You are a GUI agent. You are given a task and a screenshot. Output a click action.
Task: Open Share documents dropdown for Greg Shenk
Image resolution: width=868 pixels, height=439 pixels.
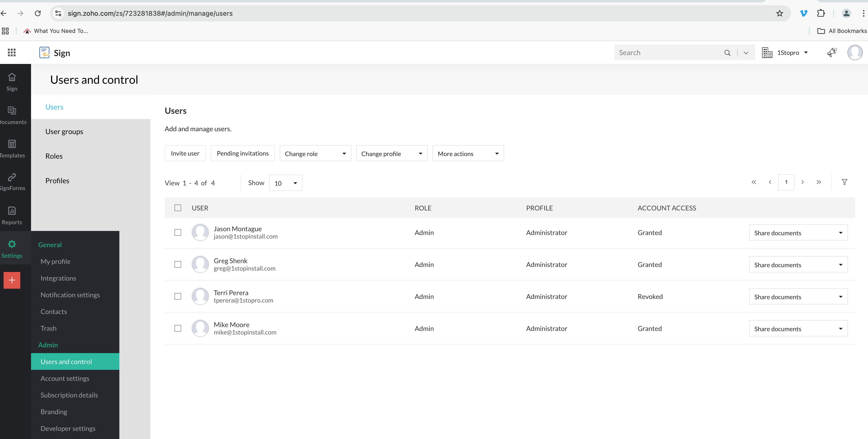tap(798, 265)
